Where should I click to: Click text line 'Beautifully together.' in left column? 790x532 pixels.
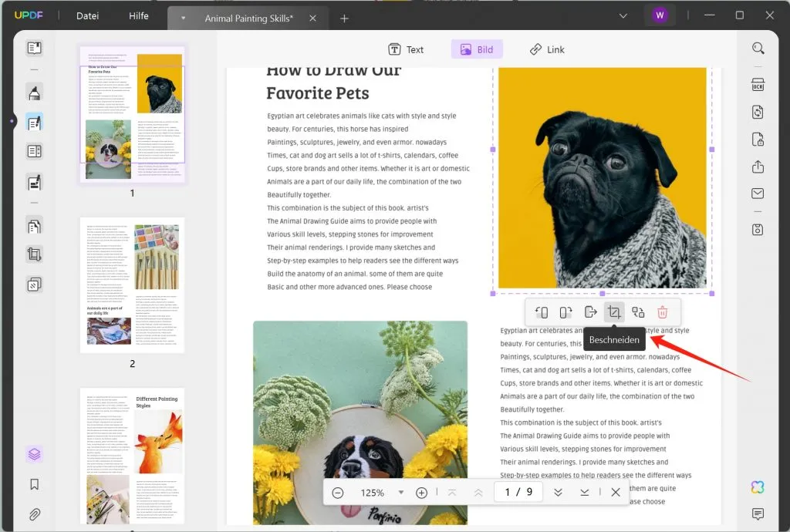coord(299,195)
